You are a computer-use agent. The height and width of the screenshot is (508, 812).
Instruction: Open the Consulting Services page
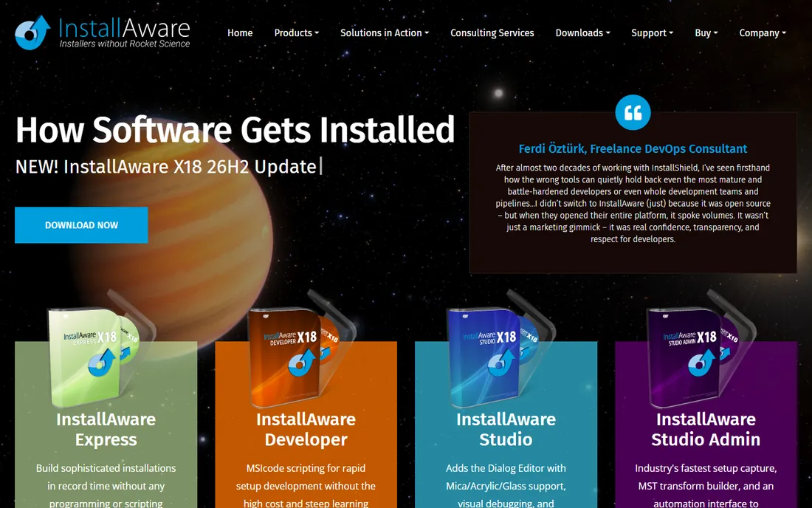(492, 32)
